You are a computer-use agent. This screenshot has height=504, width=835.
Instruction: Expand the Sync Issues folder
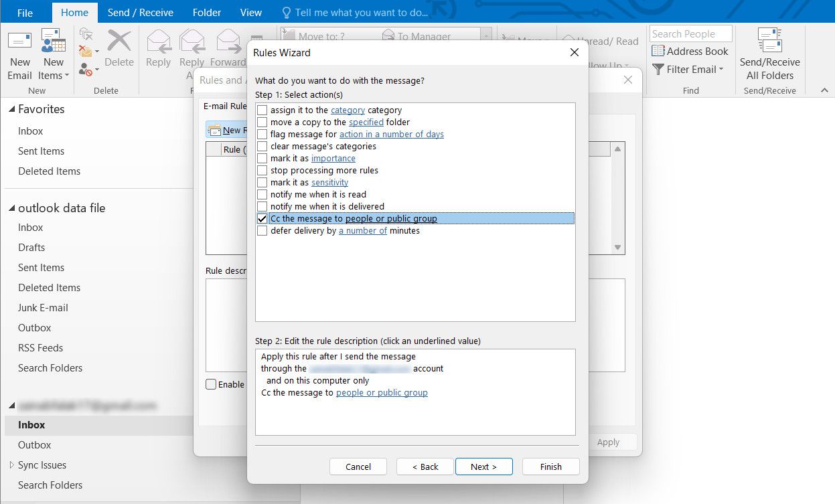click(11, 465)
